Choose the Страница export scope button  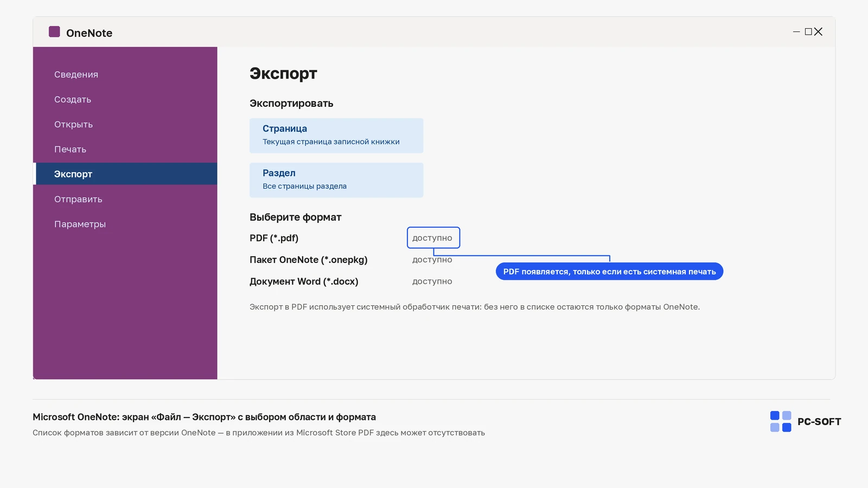coord(336,136)
